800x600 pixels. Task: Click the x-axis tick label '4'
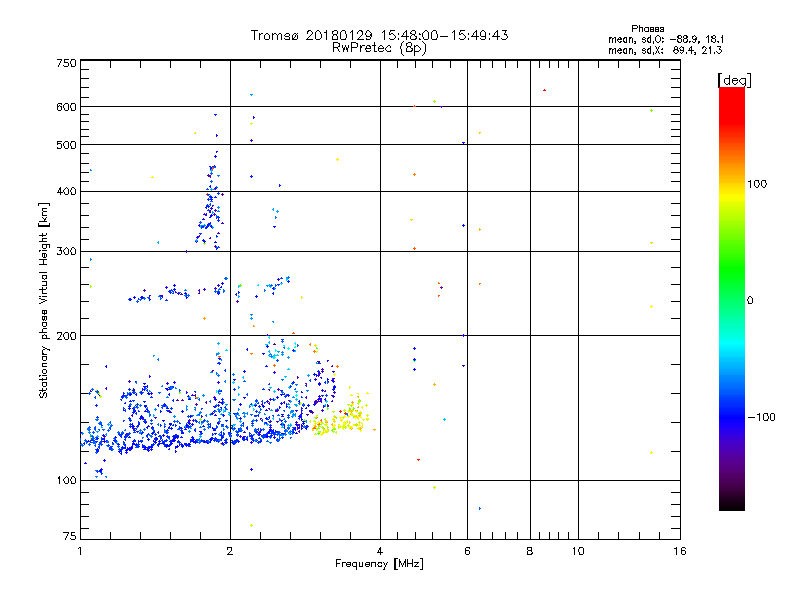coord(380,551)
